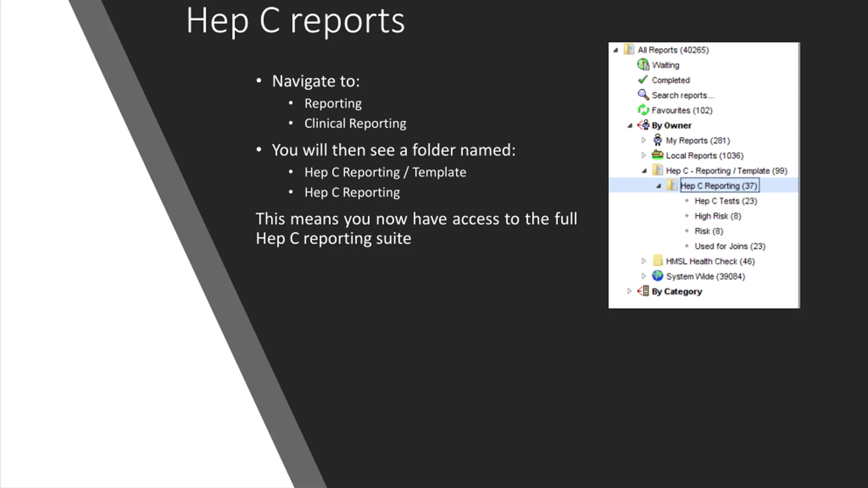The image size is (868, 488).
Task: Click 'Hep C Reporting / Template' bullet text
Action: click(385, 172)
